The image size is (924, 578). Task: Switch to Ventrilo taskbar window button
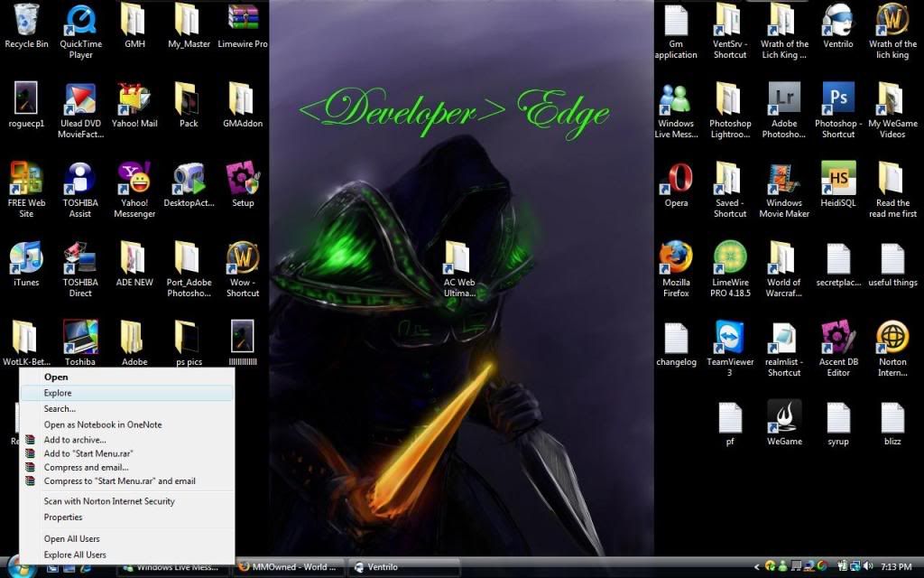403,567
